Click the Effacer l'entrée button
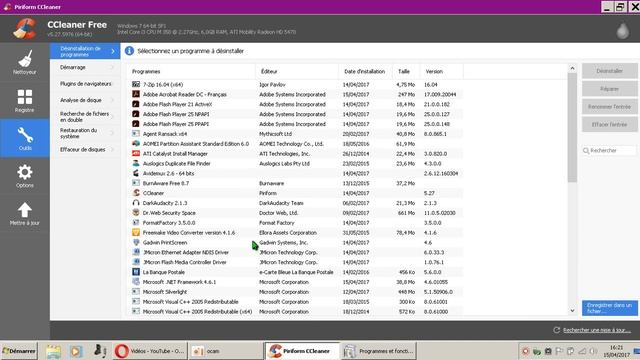Image resolution: width=640 pixels, height=360 pixels. tap(609, 124)
